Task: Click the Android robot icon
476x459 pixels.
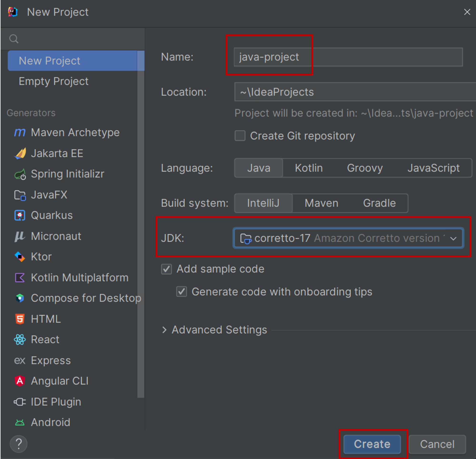Action: pos(20,423)
